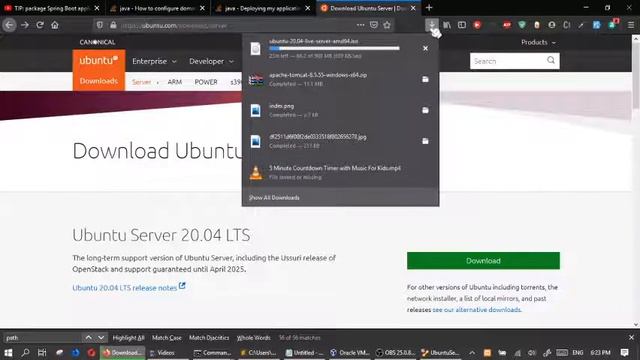Toggle the Downloads toolbar button
This screenshot has width=640, height=360.
431,25
